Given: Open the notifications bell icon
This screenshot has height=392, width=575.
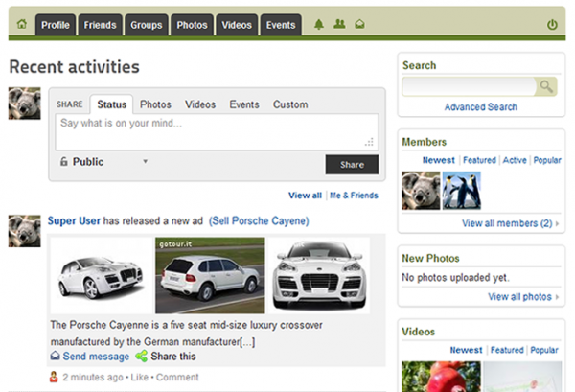Looking at the screenshot, I should [x=319, y=25].
